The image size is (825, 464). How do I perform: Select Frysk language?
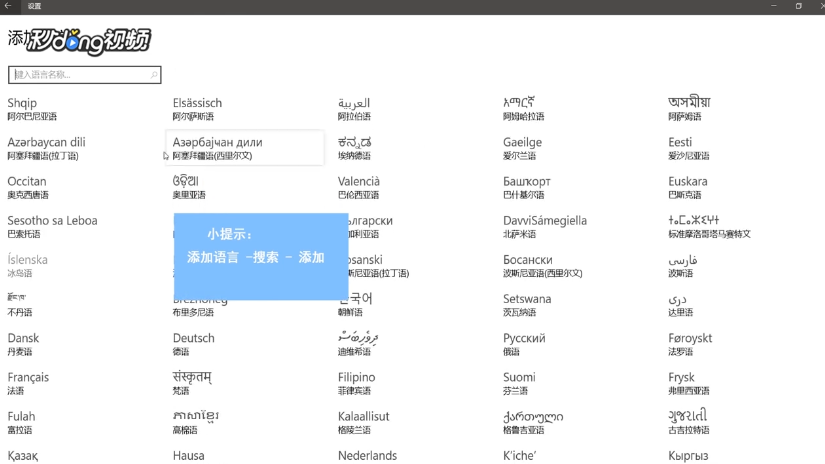(x=689, y=384)
